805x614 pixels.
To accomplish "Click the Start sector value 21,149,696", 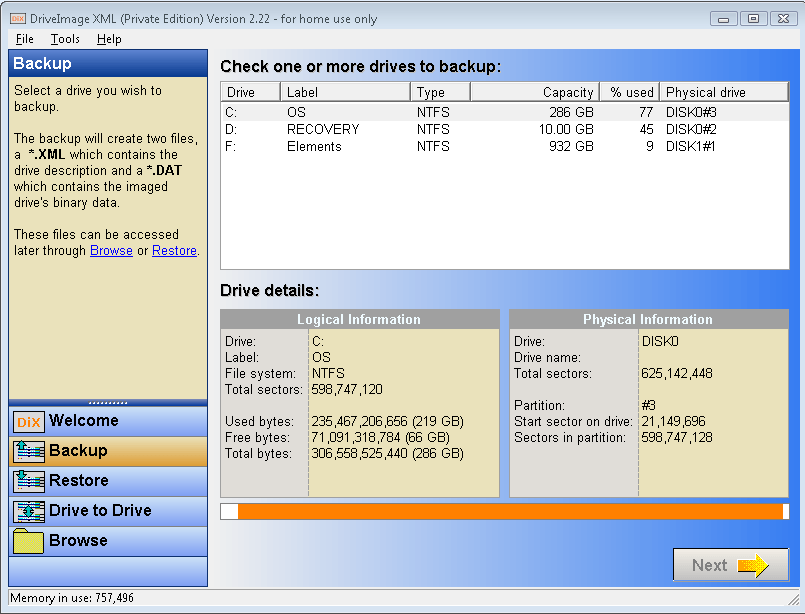I will (x=674, y=421).
